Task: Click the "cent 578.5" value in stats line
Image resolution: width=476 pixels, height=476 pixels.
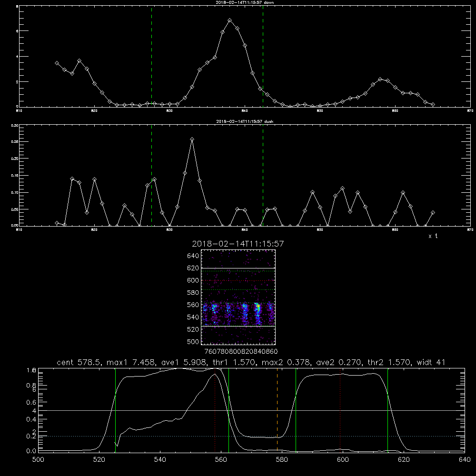Action: pos(79,362)
